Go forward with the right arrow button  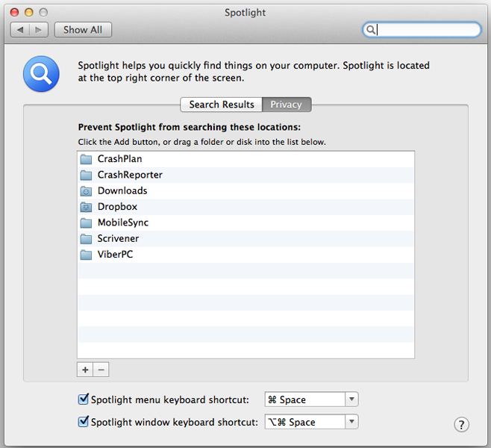pos(39,30)
